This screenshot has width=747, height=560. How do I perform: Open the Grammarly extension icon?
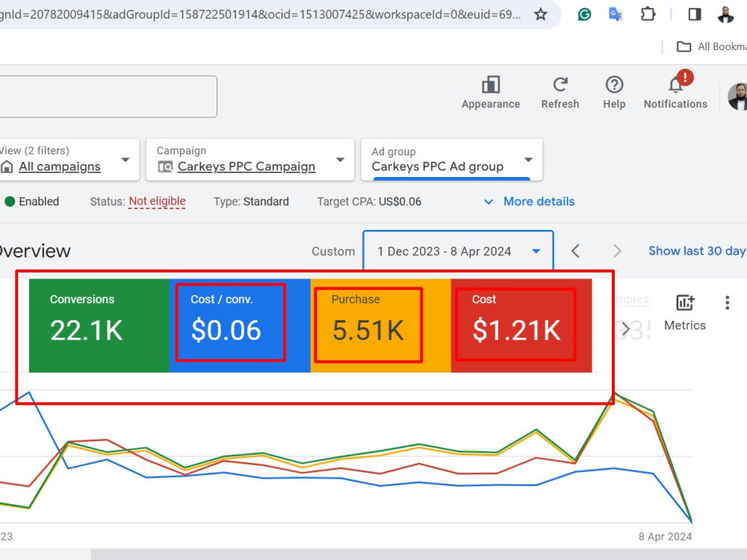(x=584, y=14)
